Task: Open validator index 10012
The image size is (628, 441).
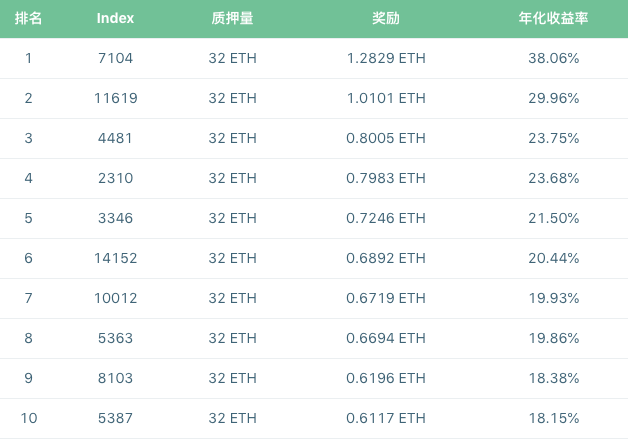Action: click(x=116, y=298)
